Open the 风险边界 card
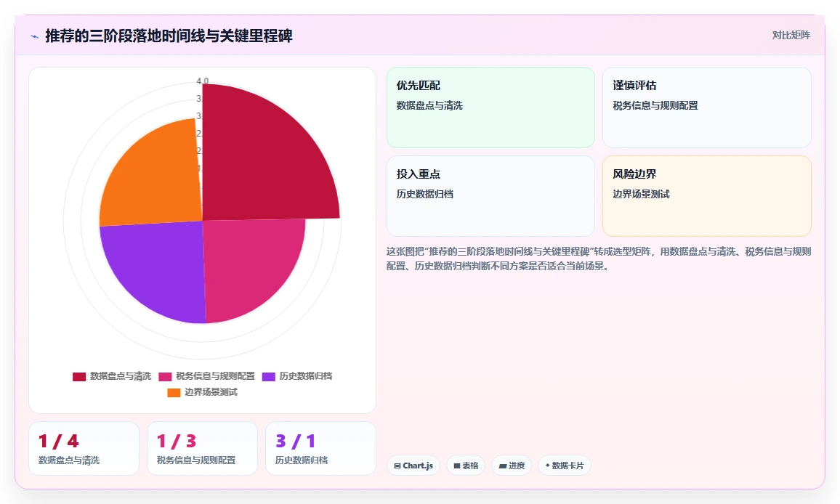The image size is (840, 504). tap(706, 196)
